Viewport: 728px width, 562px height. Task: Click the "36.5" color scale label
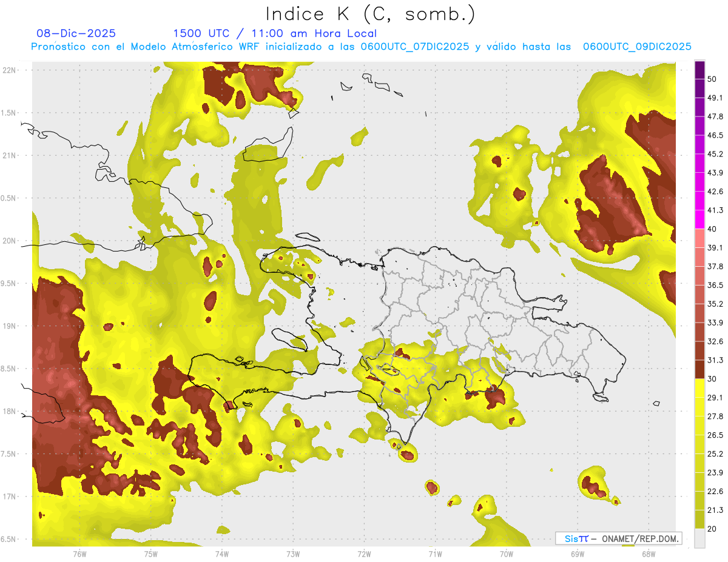pos(715,285)
